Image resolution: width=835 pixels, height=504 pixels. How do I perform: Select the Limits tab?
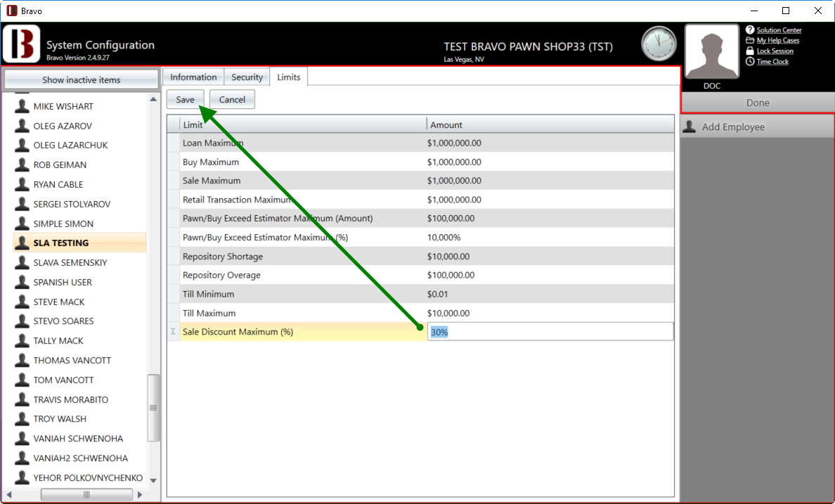click(x=289, y=77)
